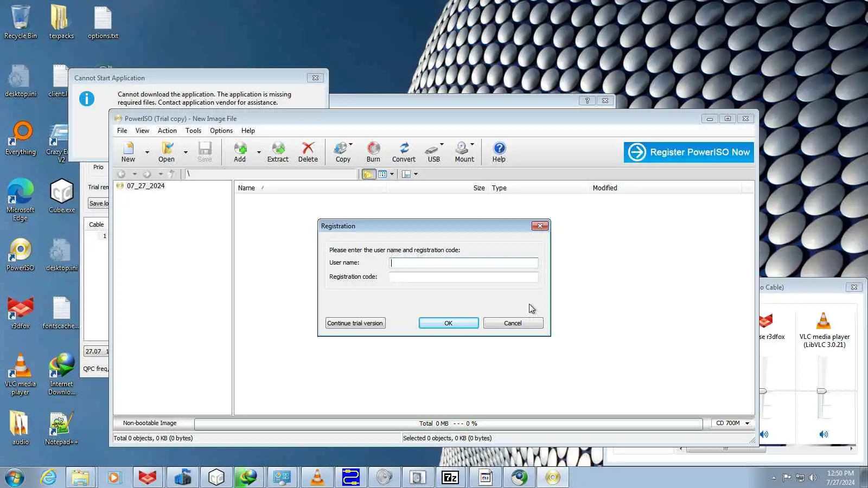
Task: Click the Up one level arrow icon
Action: point(172,174)
